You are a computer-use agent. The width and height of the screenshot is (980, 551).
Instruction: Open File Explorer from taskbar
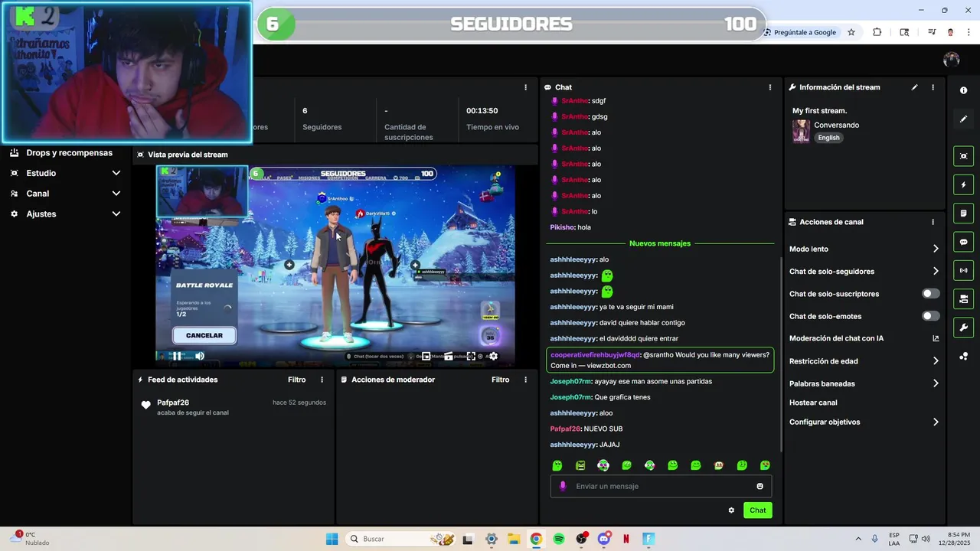(x=513, y=539)
